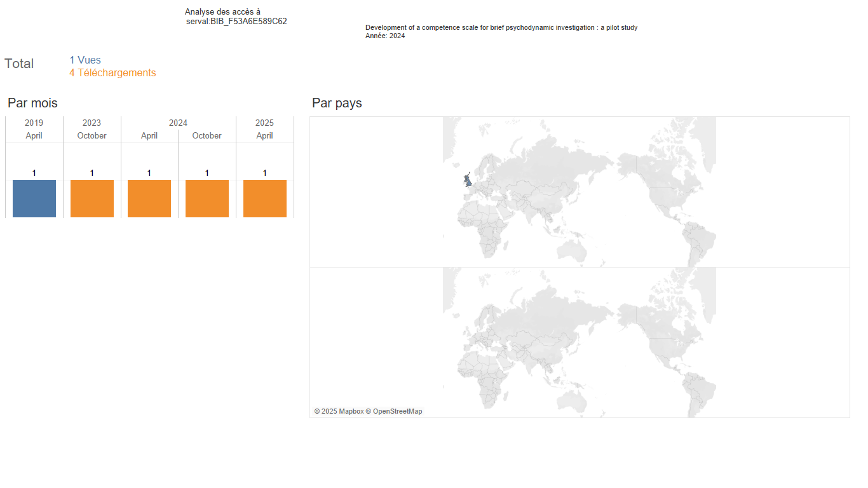The image size is (868, 488).
Task: Click the 2023 year header
Action: [92, 123]
